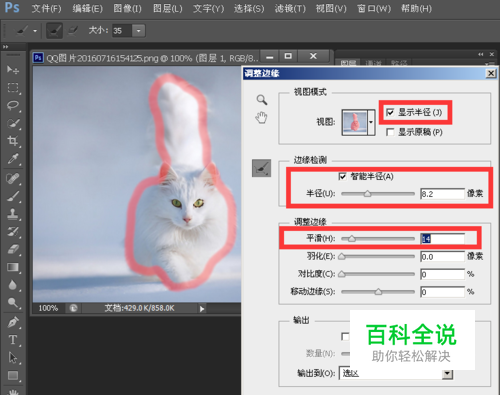Click the Shift Edge value field

442,292
